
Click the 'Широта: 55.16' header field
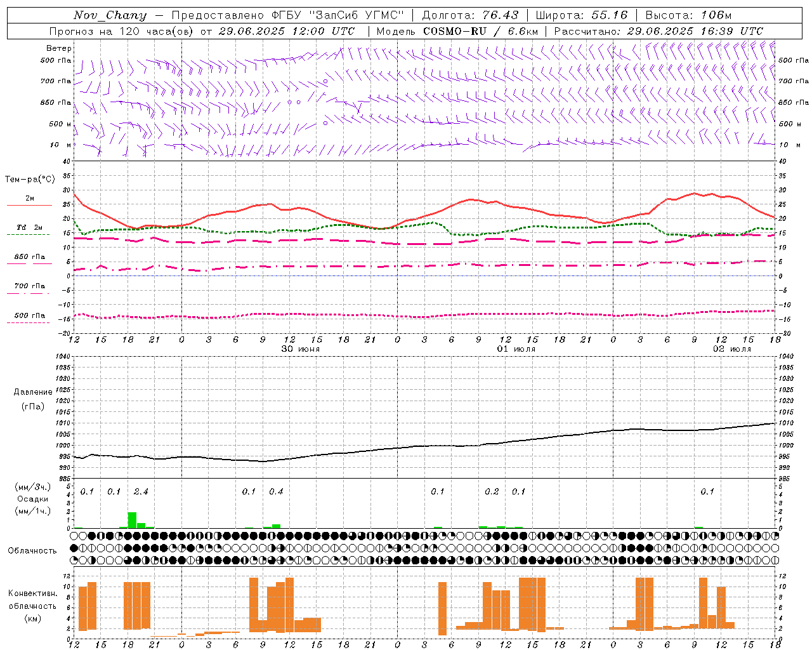582,15
